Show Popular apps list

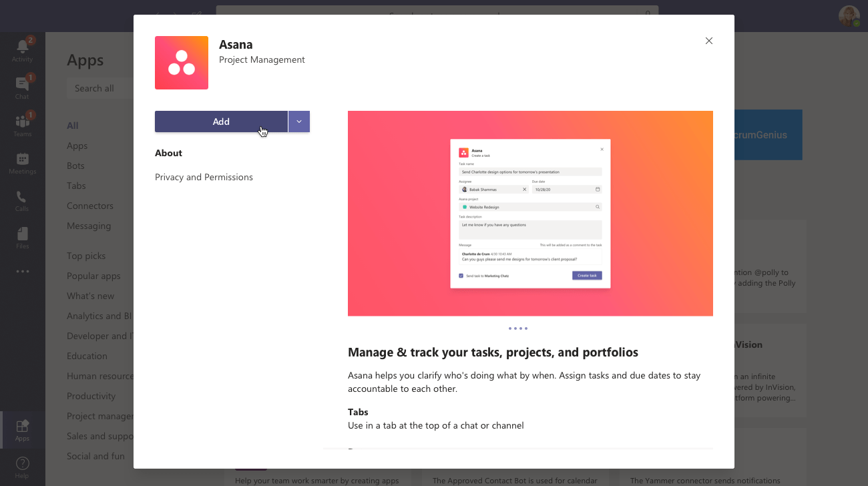pos(93,276)
